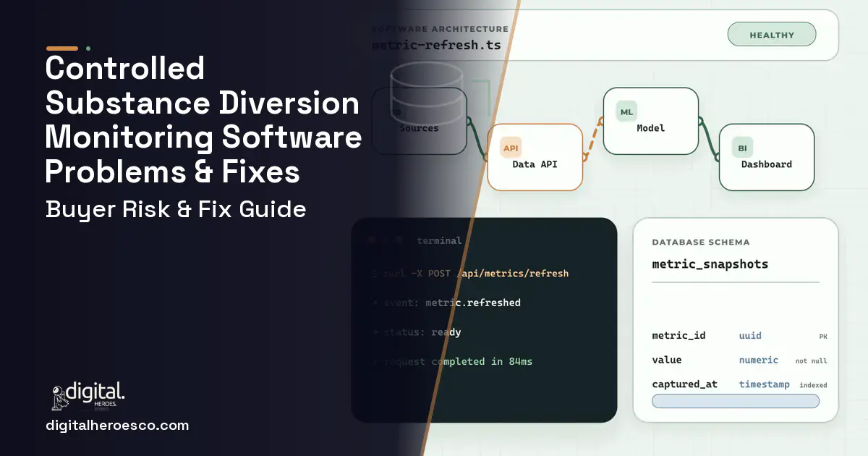Click the blue bar under captured_at
The height and width of the screenshot is (456, 868).
pos(736,401)
